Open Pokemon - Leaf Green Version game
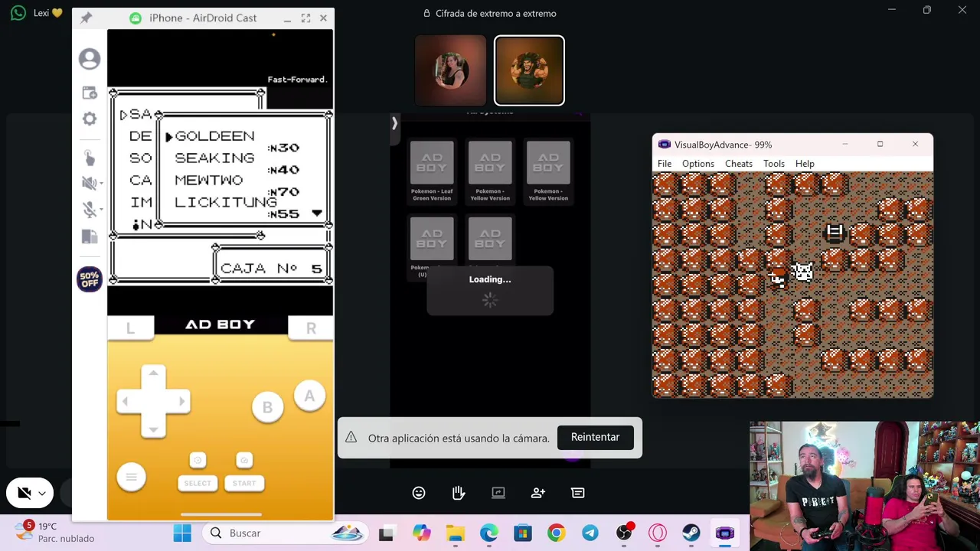This screenshot has height=551, width=980. (x=432, y=172)
